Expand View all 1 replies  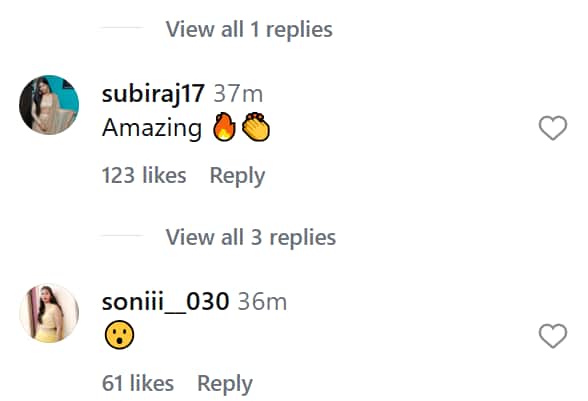point(249,29)
